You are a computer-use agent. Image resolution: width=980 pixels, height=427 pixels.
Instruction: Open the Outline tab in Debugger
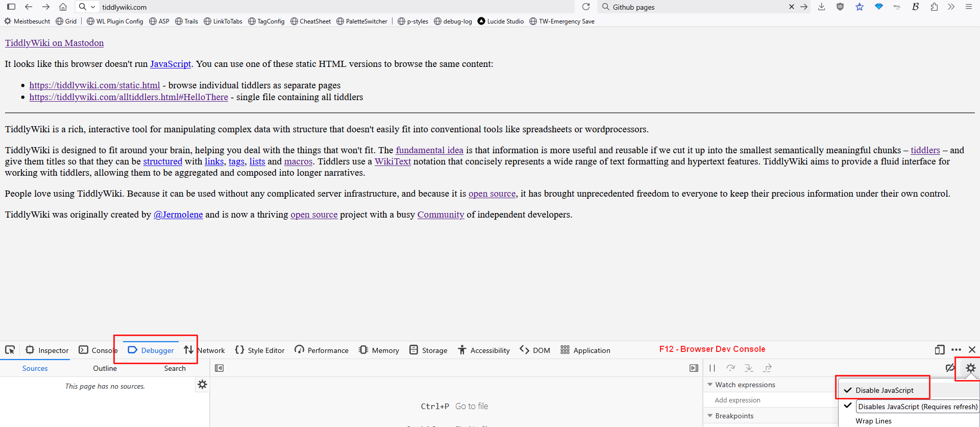(105, 368)
